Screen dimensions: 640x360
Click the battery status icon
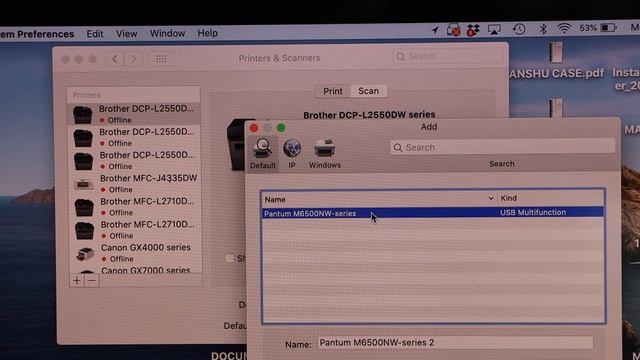(608, 28)
